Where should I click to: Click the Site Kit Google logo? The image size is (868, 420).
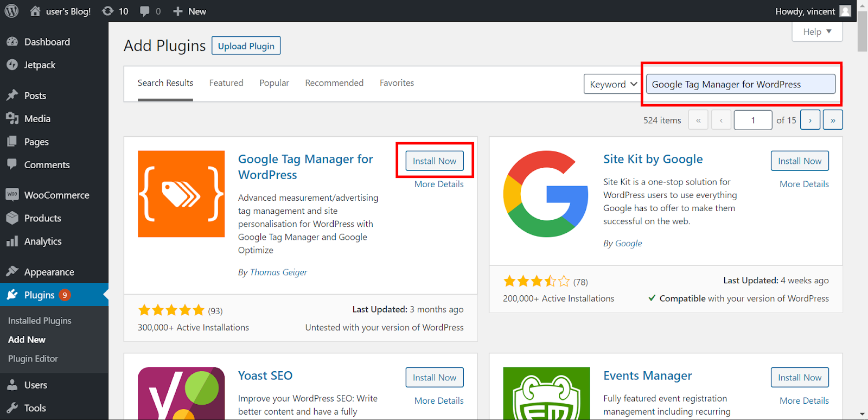546,194
